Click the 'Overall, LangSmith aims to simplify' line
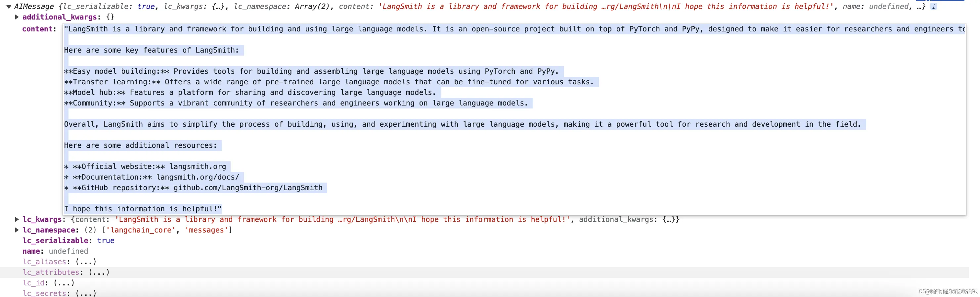This screenshot has width=980, height=297. [x=462, y=124]
